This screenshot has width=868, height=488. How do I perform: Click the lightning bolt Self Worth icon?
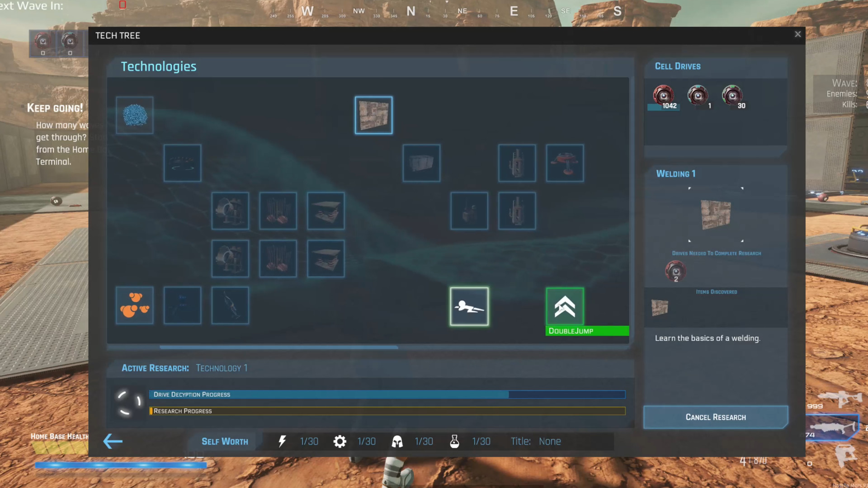point(283,441)
